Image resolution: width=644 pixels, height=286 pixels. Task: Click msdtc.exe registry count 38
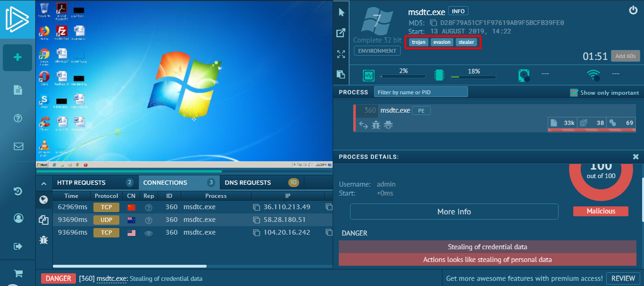(x=592, y=123)
